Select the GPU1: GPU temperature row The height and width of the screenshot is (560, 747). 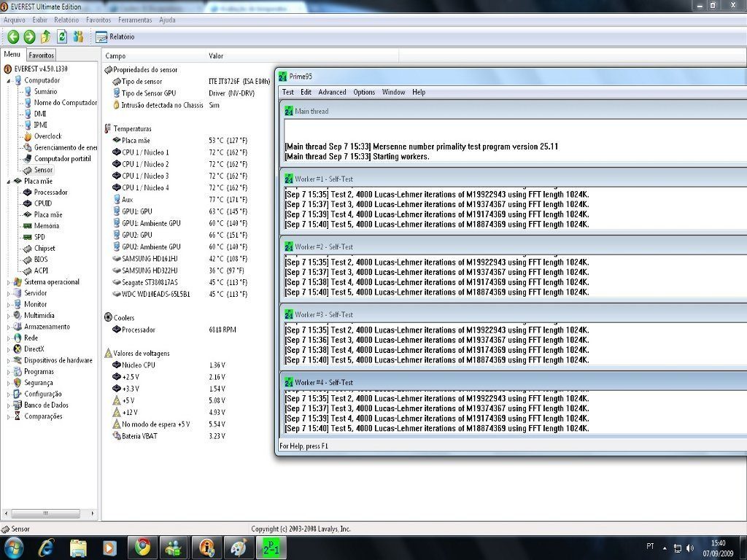tap(180, 211)
